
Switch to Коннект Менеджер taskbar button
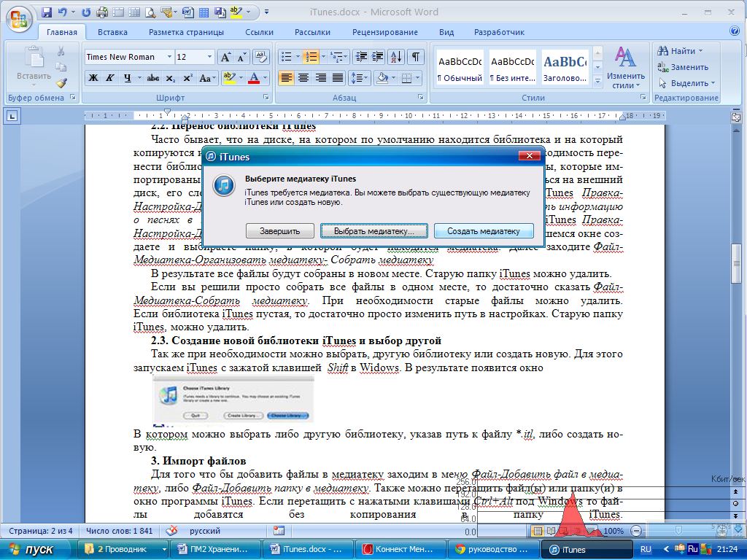coord(401,549)
